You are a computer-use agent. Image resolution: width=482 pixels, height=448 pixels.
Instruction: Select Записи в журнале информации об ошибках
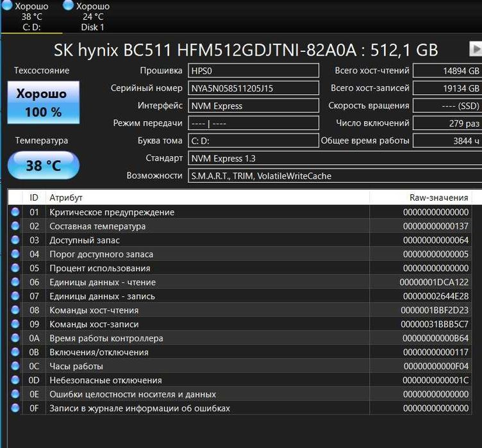140,408
